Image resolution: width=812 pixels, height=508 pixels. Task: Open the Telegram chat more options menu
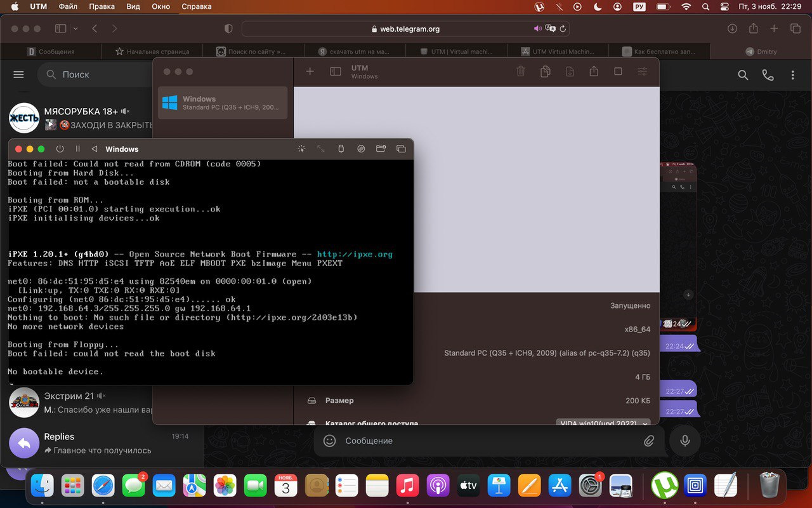click(x=793, y=75)
